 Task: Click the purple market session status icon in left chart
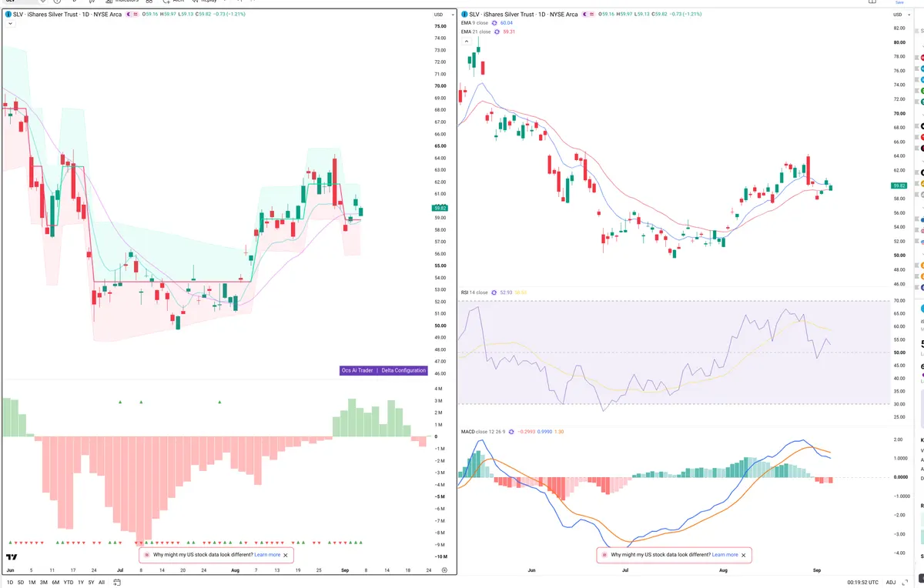[x=129, y=15]
